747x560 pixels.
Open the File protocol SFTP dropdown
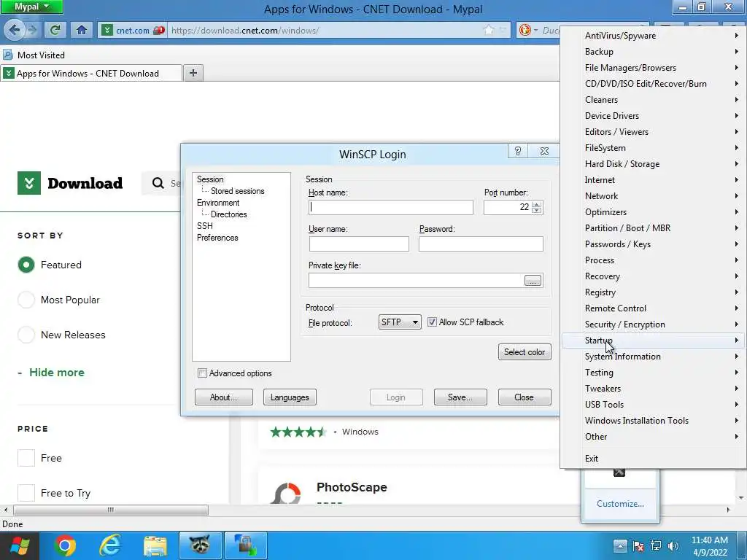pyautogui.click(x=400, y=322)
